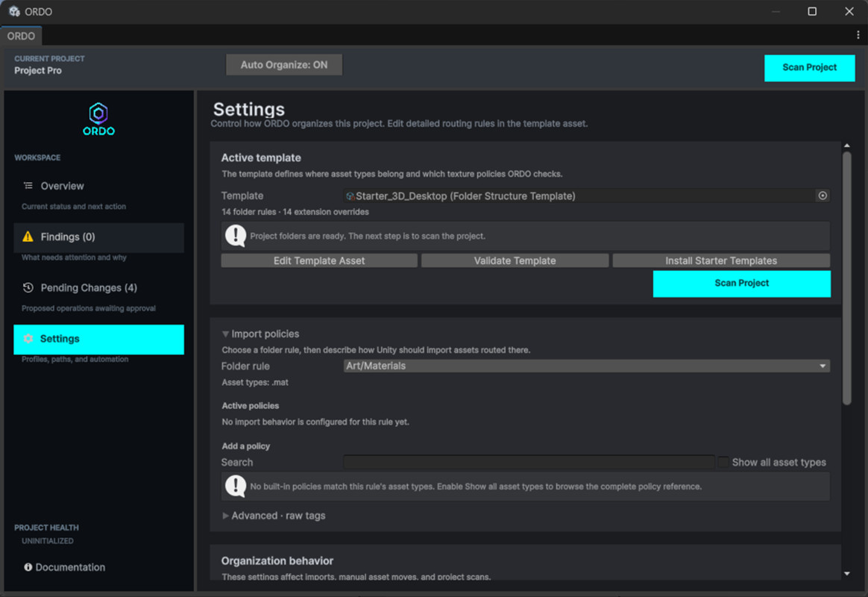868x597 pixels.
Task: Click the Findings warning triangle icon
Action: click(x=28, y=237)
